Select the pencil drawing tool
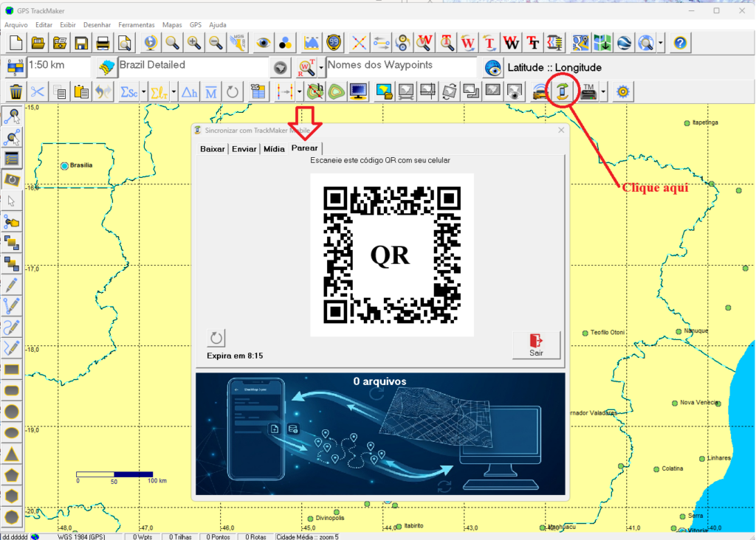Viewport: 756px width, 540px height. (x=12, y=285)
